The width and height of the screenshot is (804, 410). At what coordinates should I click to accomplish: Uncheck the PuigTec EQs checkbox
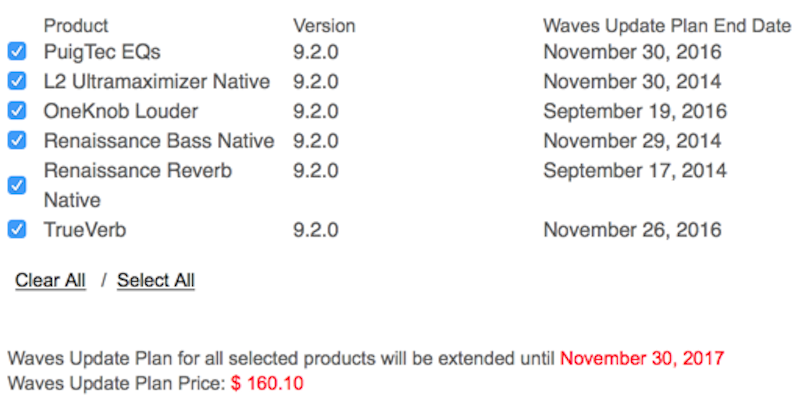click(x=17, y=52)
